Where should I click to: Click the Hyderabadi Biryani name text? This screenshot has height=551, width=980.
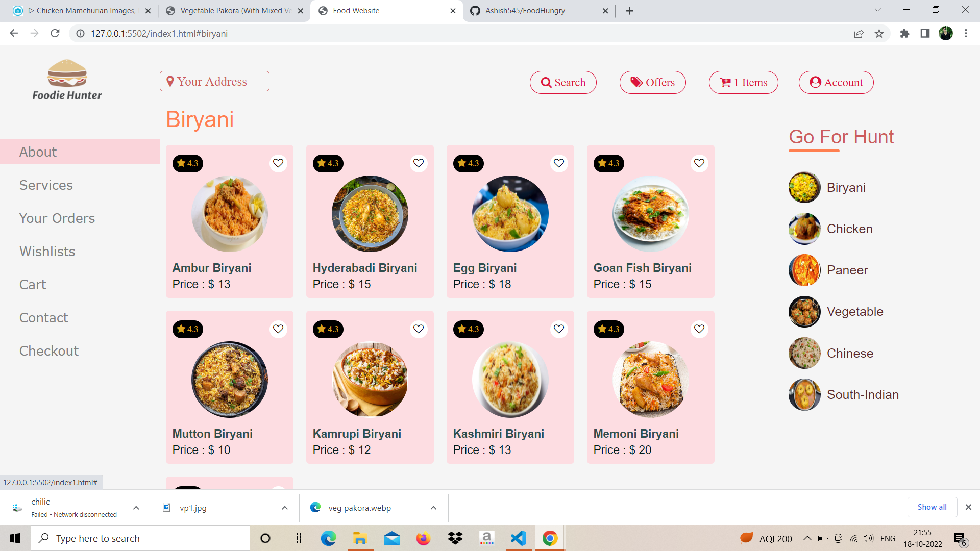tap(365, 268)
